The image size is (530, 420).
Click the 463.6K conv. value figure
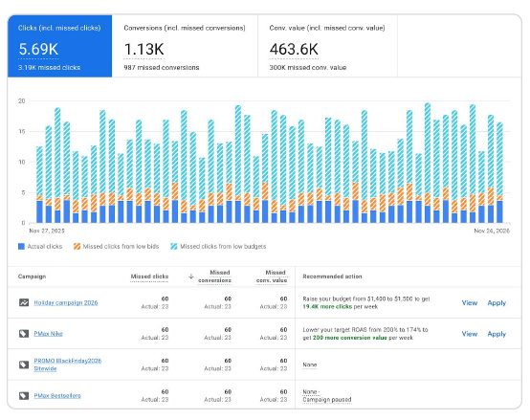point(294,50)
